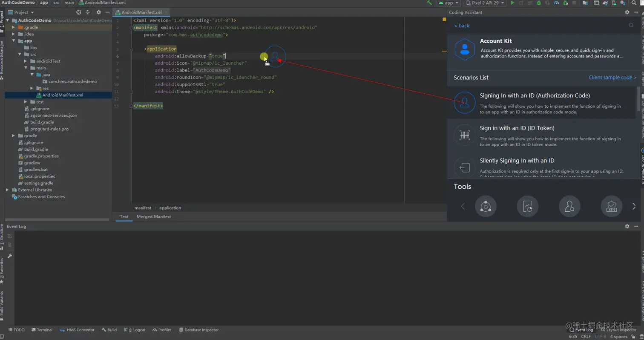Show previous tools with the left arrow
Viewport: 644px width, 340px height.
463,207
